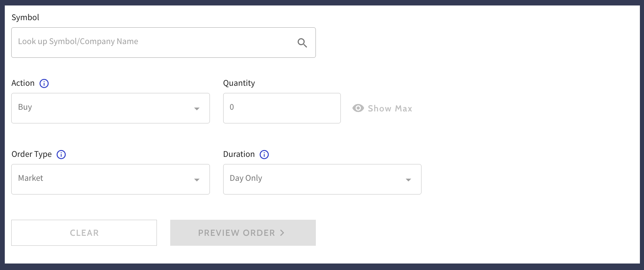Click the magnifying glass search icon
644x270 pixels.
coord(302,43)
